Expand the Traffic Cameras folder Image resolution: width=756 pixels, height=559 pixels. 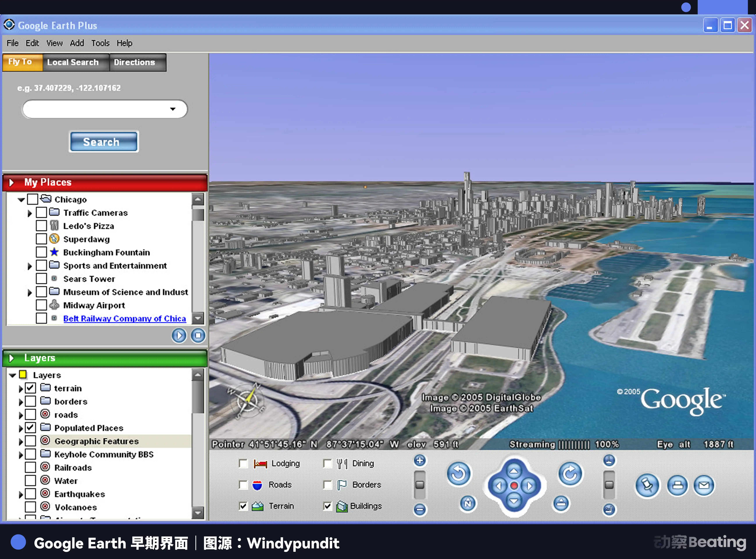point(30,213)
